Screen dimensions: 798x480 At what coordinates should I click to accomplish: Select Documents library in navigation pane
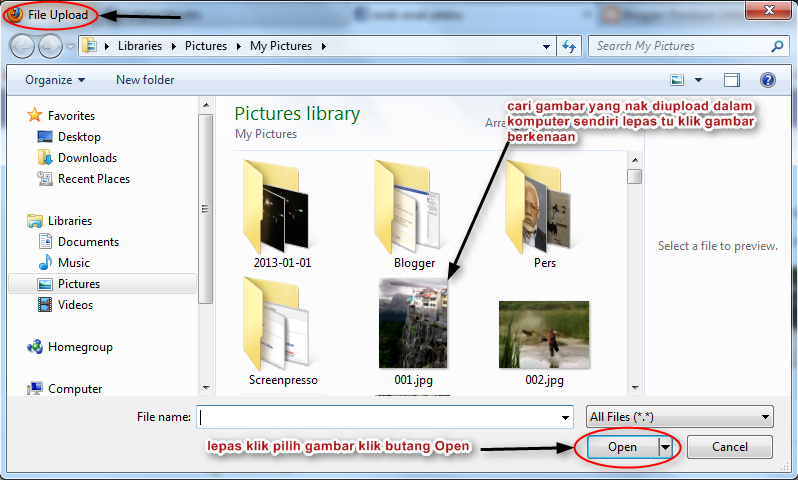pos(78,242)
